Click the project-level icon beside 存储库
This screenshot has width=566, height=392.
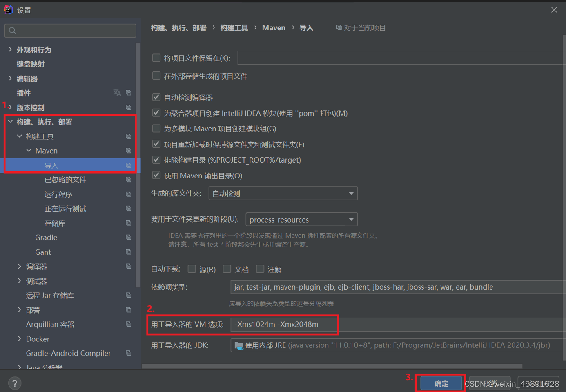tap(128, 223)
